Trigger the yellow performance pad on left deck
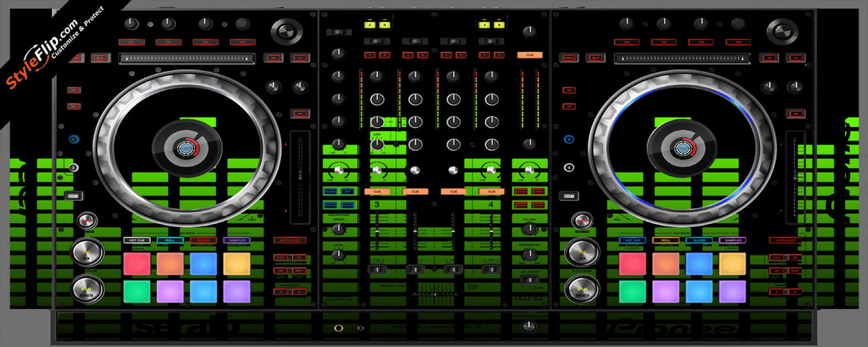The height and width of the screenshot is (347, 868). 237,264
